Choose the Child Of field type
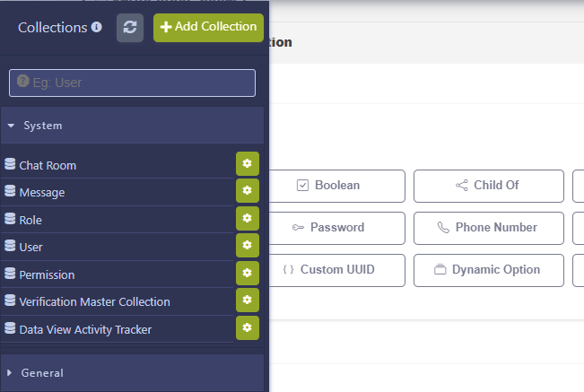The height and width of the screenshot is (392, 584). tap(488, 186)
